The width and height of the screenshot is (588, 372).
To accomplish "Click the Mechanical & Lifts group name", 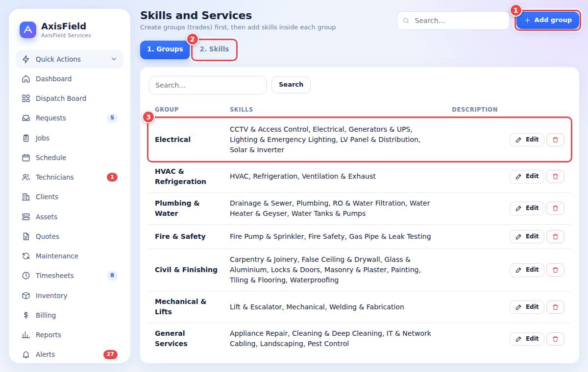I will pos(181,307).
